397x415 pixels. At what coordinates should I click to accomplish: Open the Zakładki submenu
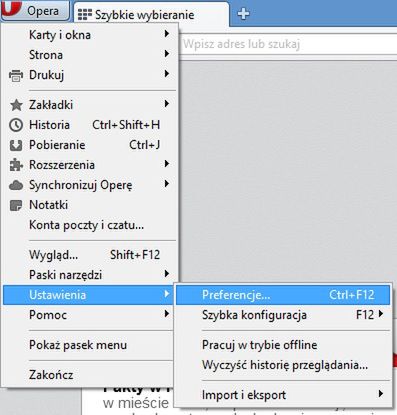tap(90, 105)
